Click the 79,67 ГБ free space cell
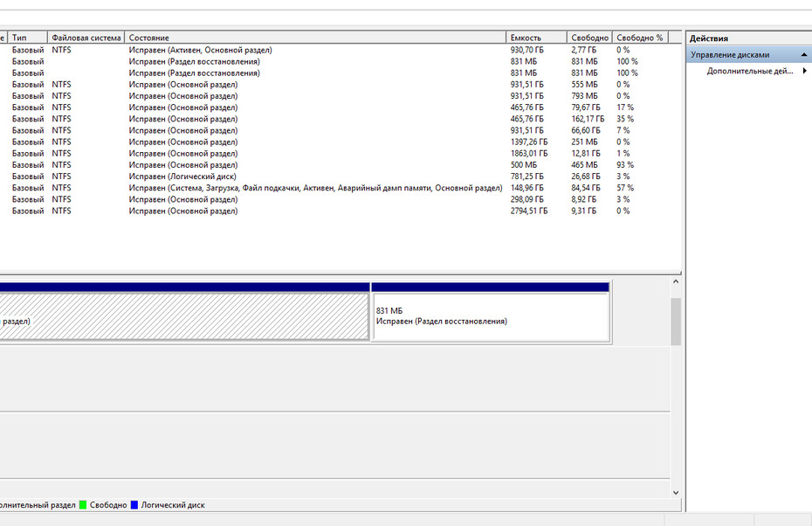This screenshot has height=526, width=812. click(x=586, y=107)
